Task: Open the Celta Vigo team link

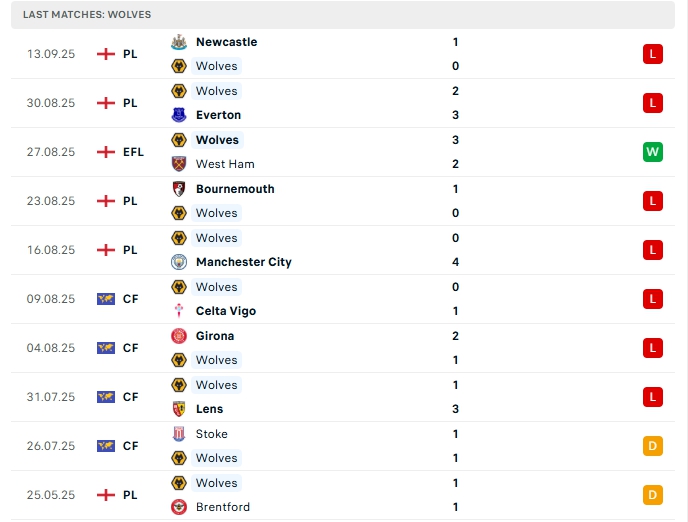Action: [226, 311]
